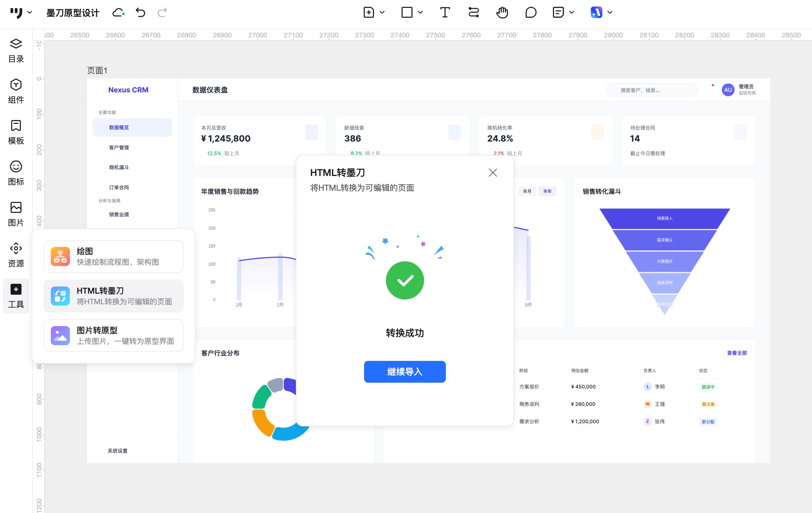This screenshot has width=812, height=513.
Task: Open the 图标 icon library
Action: (x=16, y=173)
